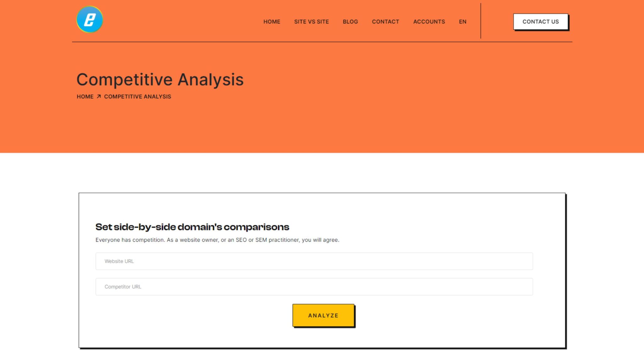This screenshot has width=644, height=363.
Task: Click the yellow ANALYZE button
Action: tap(323, 315)
